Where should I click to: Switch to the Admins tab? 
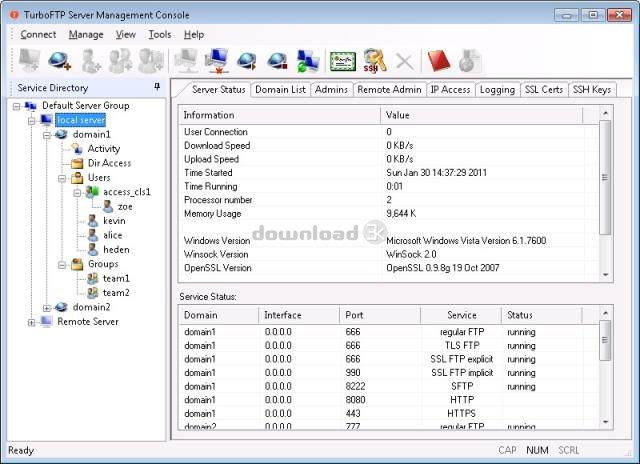coord(331,89)
